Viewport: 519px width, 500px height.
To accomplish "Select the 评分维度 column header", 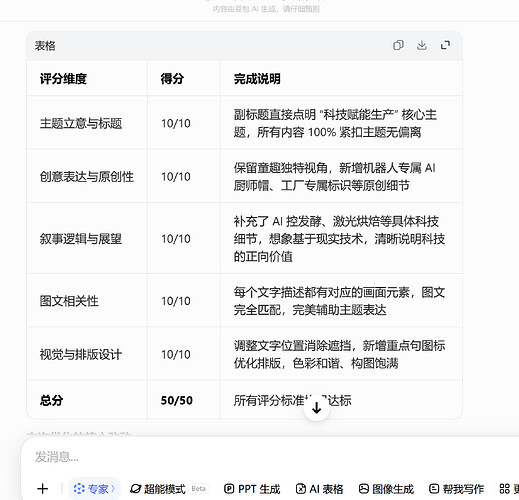I will pos(63,79).
